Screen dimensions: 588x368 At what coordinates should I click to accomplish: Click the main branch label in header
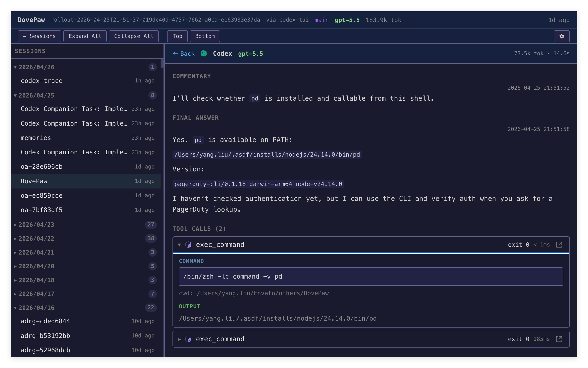pyautogui.click(x=321, y=20)
